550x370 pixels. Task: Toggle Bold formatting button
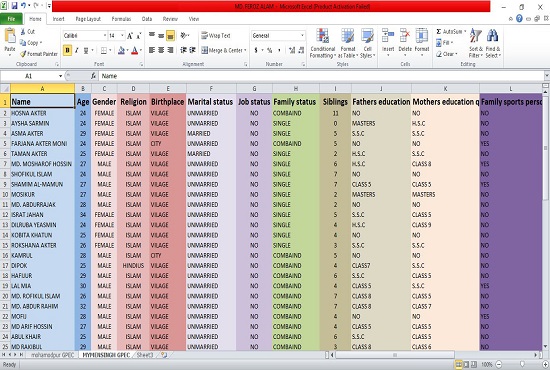(67, 51)
